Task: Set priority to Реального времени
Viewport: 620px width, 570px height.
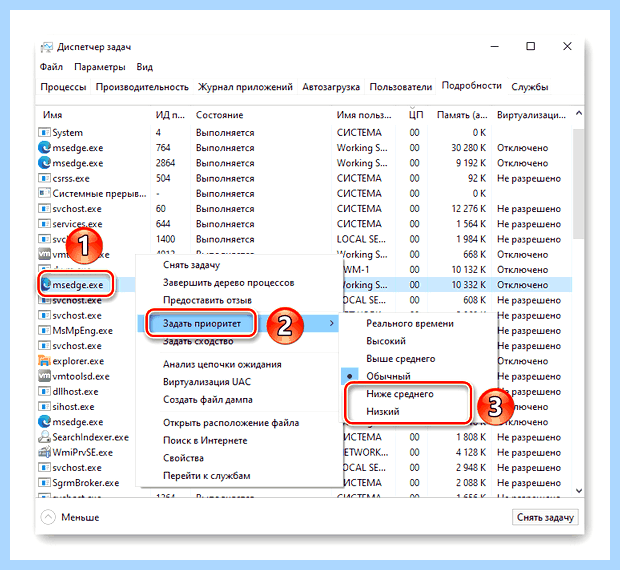Action: click(x=410, y=323)
